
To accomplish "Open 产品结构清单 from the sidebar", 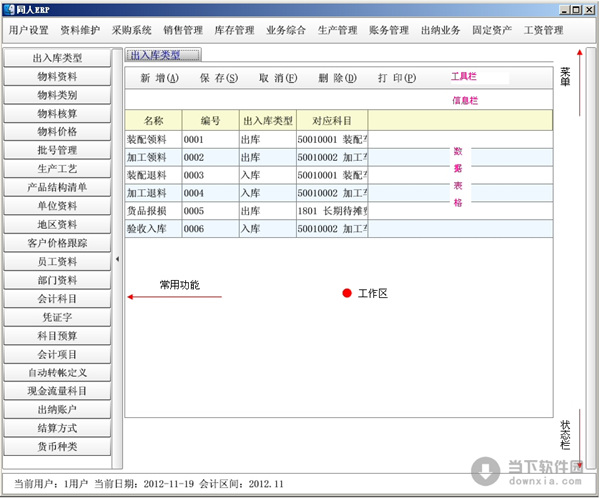I will click(57, 187).
